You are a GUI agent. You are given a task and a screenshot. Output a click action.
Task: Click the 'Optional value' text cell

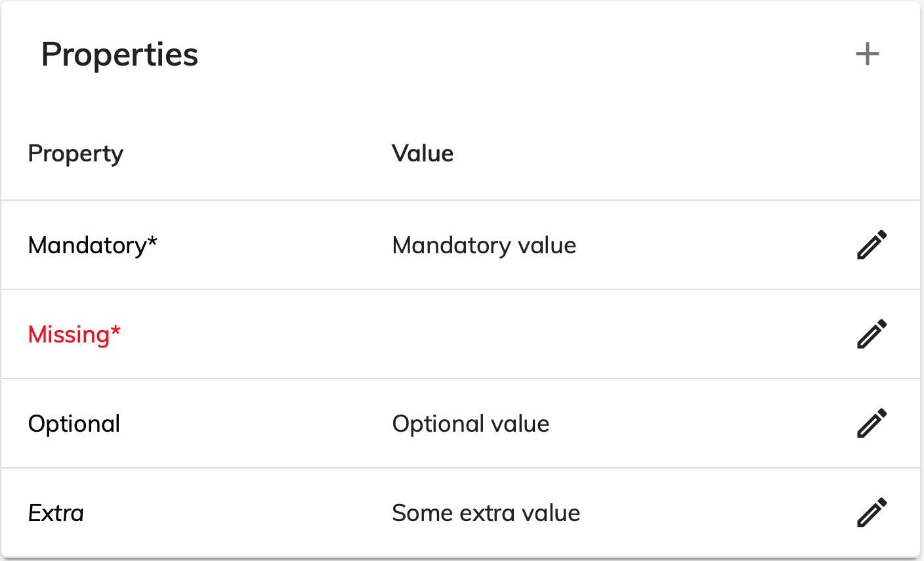[471, 424]
